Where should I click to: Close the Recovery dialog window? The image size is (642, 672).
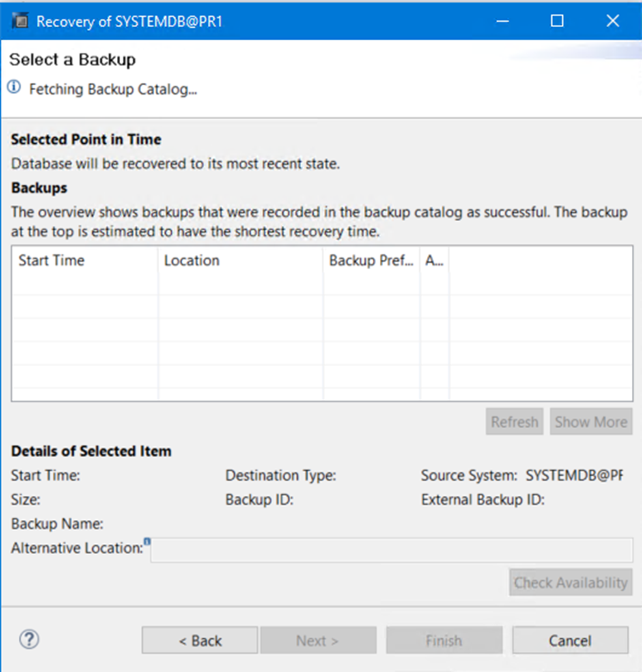point(613,21)
